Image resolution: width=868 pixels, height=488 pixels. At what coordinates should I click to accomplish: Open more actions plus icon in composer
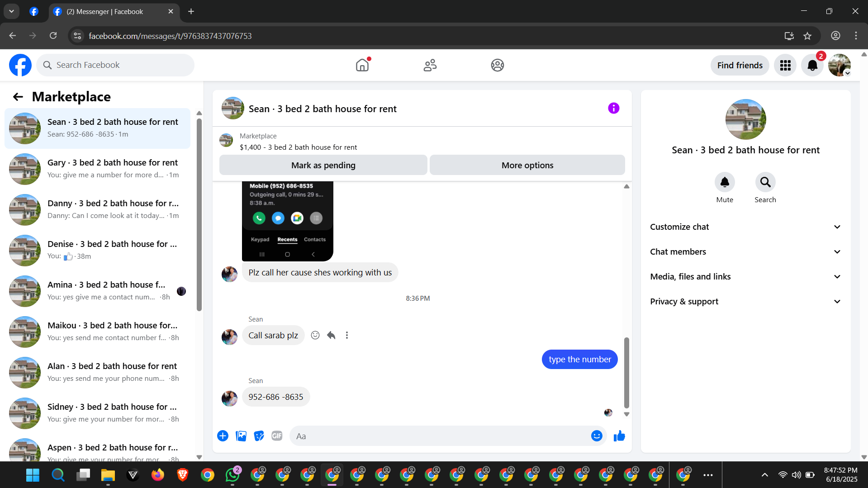(x=223, y=436)
